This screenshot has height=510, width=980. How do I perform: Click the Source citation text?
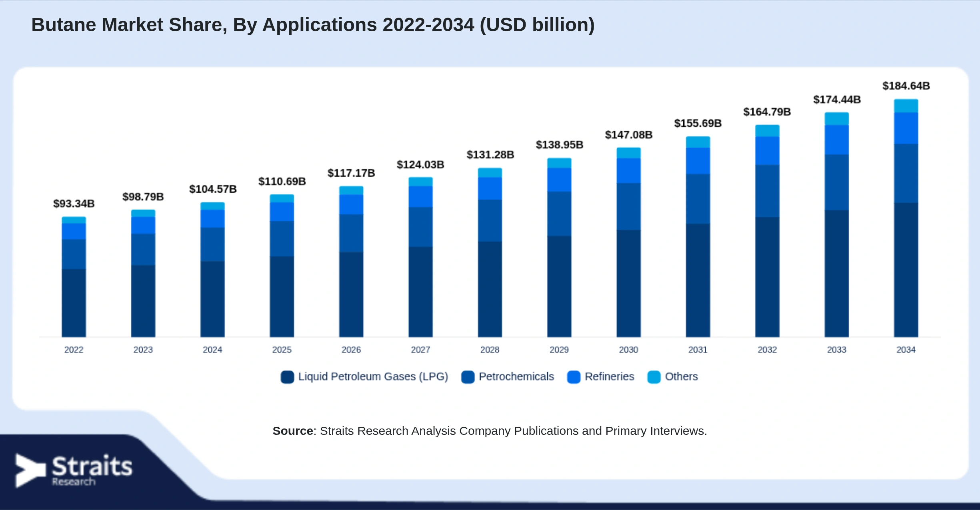[490, 431]
